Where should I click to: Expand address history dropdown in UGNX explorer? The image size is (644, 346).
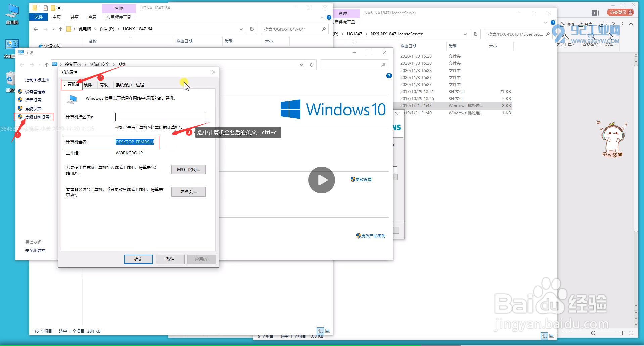[241, 29]
